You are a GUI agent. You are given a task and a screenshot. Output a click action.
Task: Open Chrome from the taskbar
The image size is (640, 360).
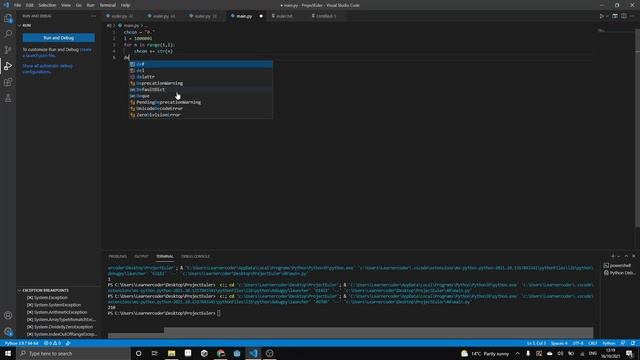point(221,353)
